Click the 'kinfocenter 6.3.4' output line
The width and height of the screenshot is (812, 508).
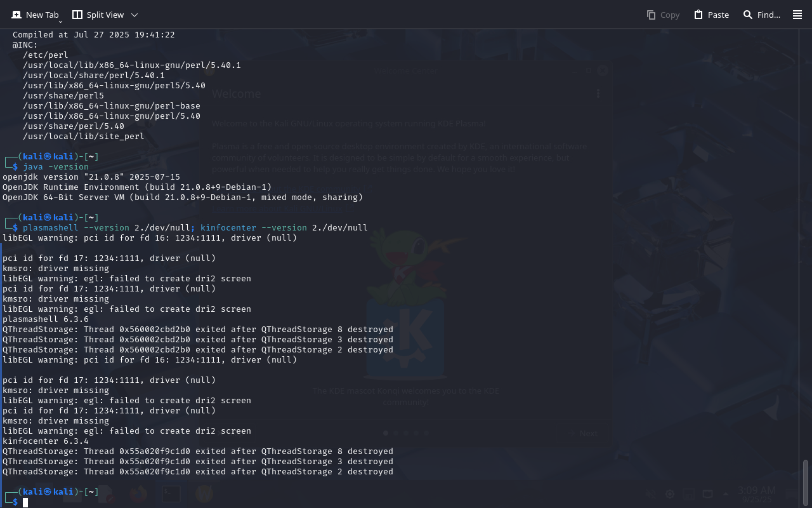pyautogui.click(x=46, y=441)
